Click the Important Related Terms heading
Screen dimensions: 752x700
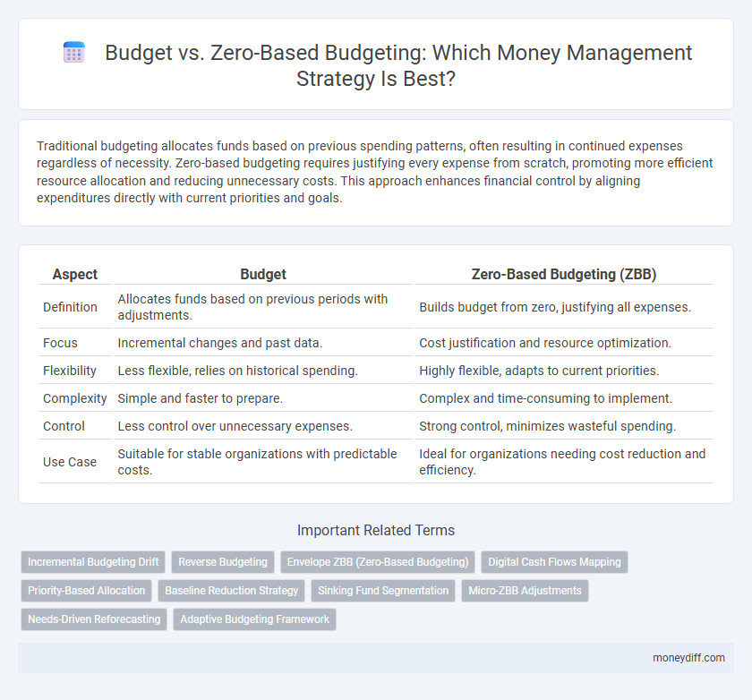tap(376, 531)
